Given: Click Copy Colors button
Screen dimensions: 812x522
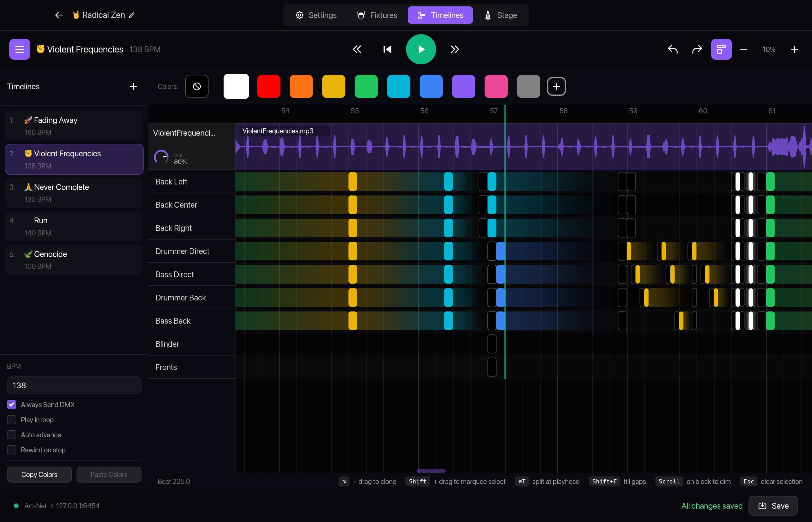Looking at the screenshot, I should [39, 474].
